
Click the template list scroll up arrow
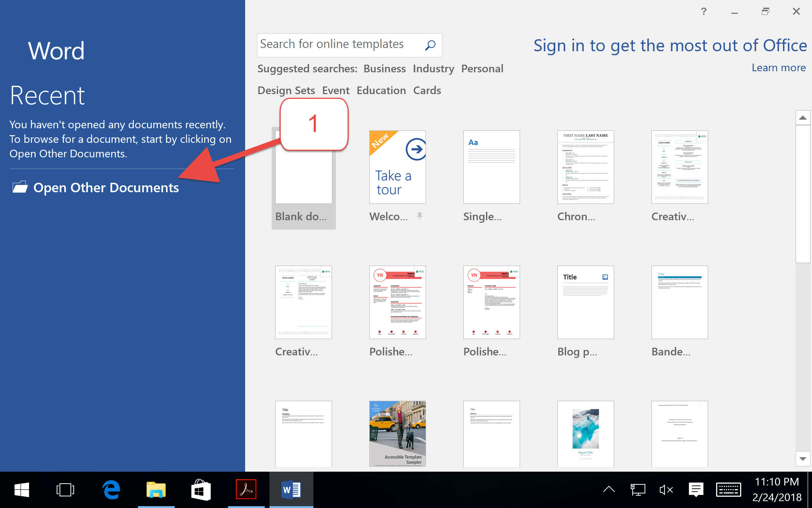click(803, 118)
